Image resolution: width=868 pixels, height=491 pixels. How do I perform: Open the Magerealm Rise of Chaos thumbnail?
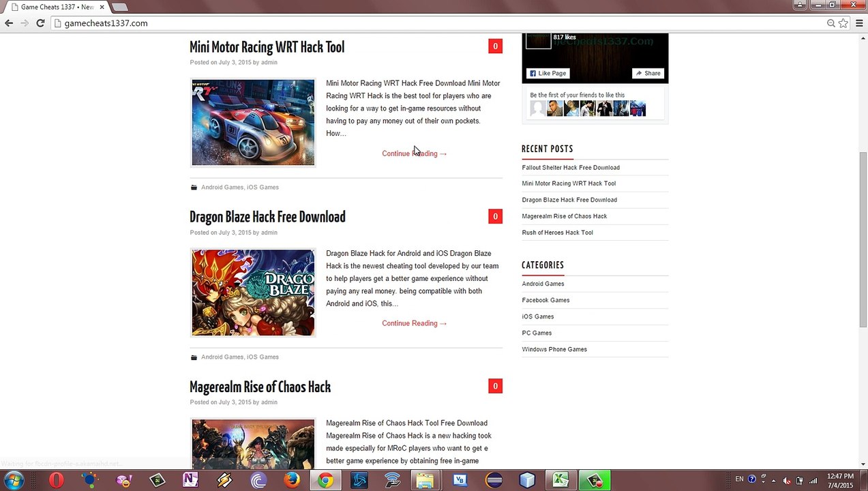(253, 444)
